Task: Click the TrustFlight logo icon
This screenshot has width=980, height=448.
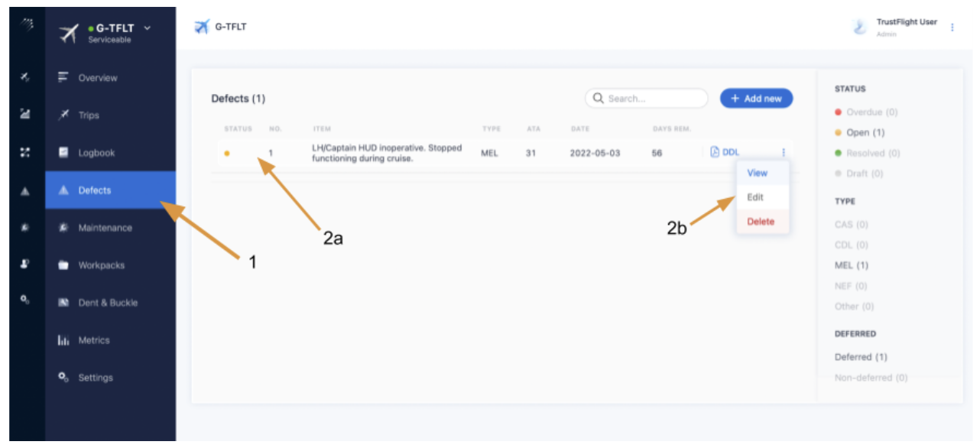Action: click(x=25, y=27)
